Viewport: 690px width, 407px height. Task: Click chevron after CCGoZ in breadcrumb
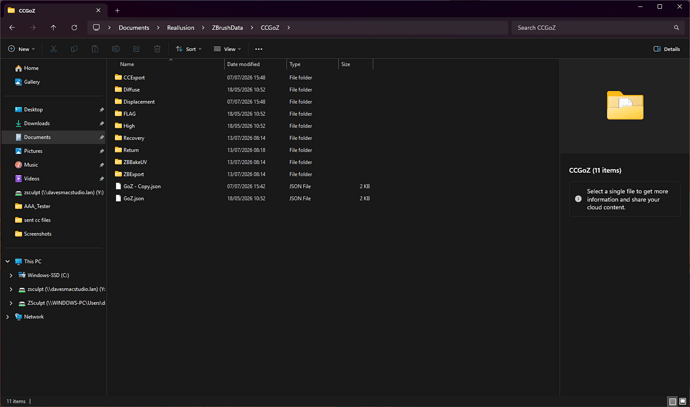[289, 27]
